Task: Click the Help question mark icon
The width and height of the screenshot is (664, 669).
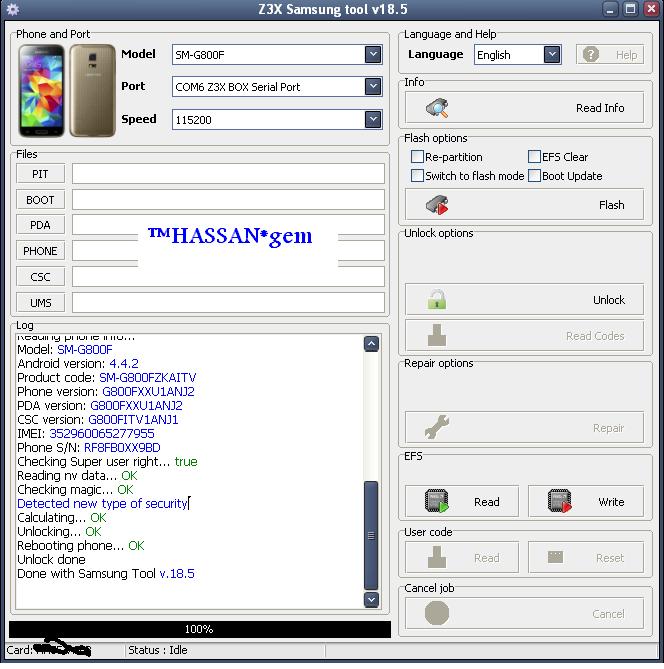Action: 591,55
